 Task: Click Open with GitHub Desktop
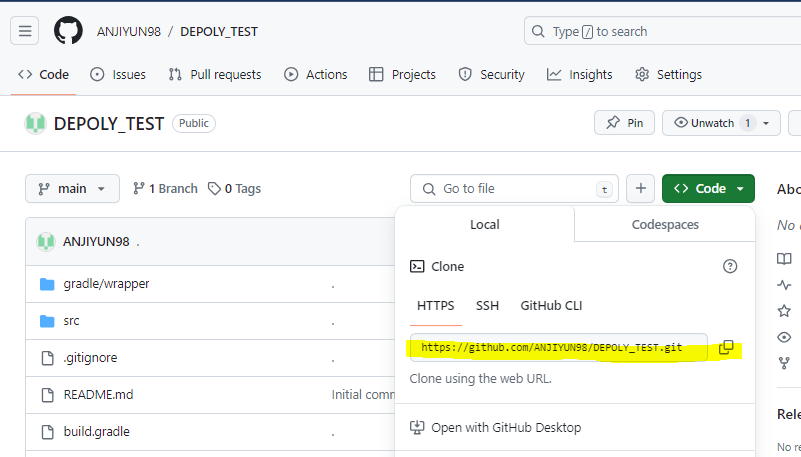click(x=506, y=427)
